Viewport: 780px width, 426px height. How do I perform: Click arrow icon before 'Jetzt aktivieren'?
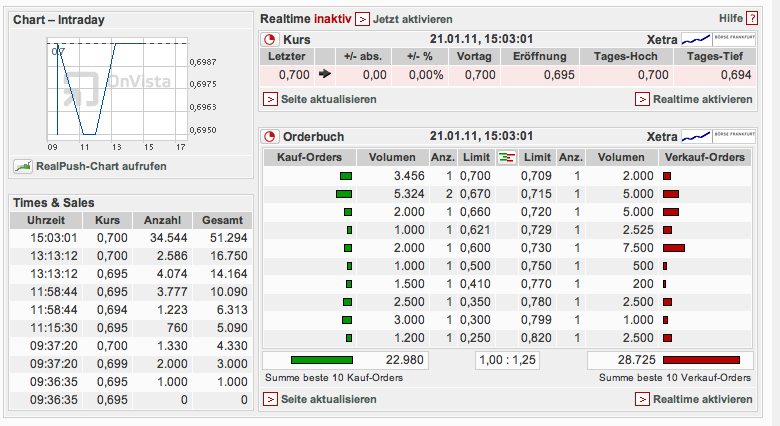362,19
